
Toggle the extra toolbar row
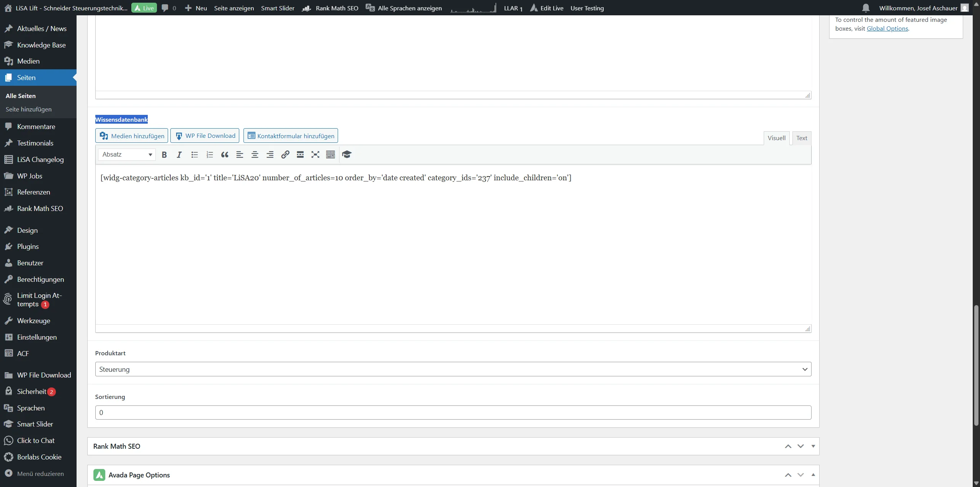pos(330,154)
